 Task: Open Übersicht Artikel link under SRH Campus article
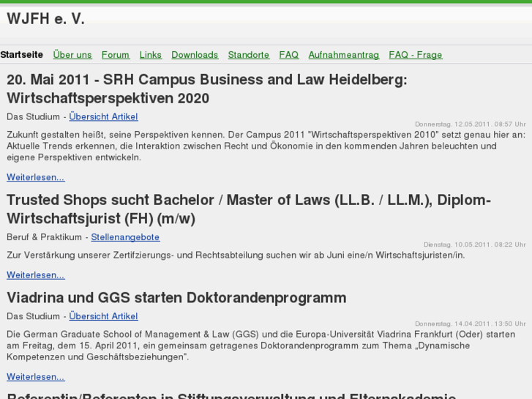tap(103, 116)
